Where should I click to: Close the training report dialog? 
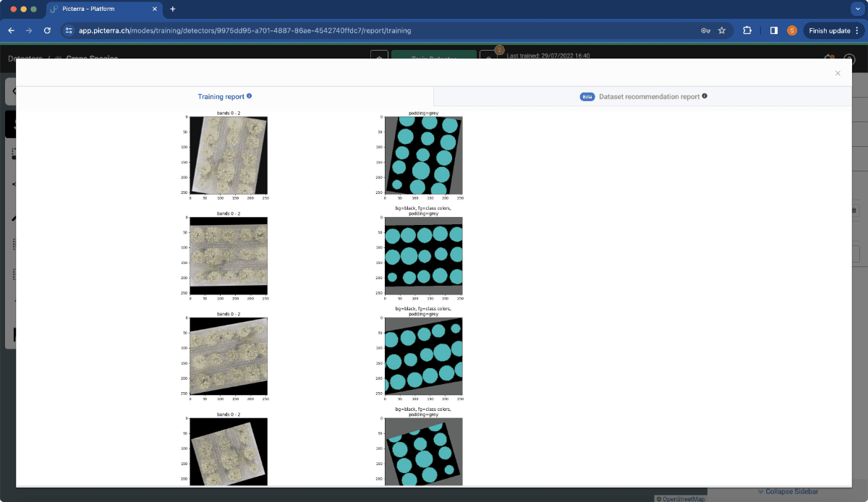838,73
